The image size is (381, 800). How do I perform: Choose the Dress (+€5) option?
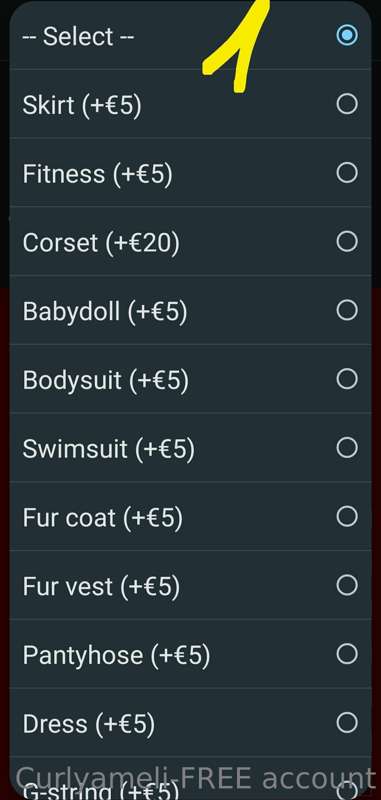coord(190,722)
